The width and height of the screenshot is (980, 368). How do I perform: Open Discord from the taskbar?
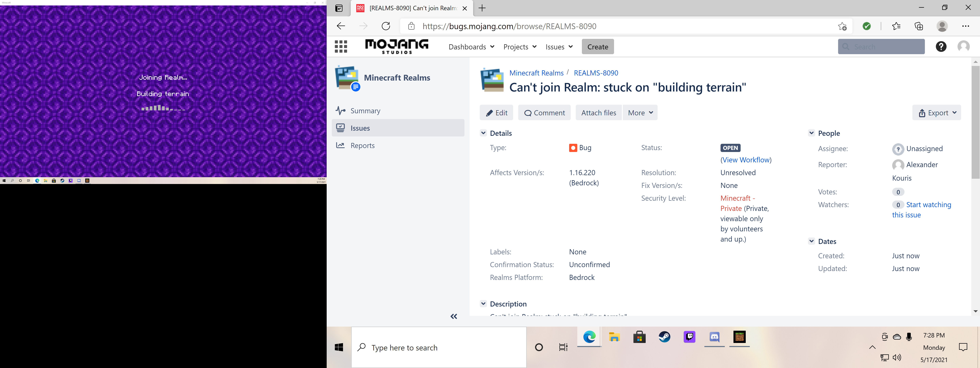click(714, 337)
